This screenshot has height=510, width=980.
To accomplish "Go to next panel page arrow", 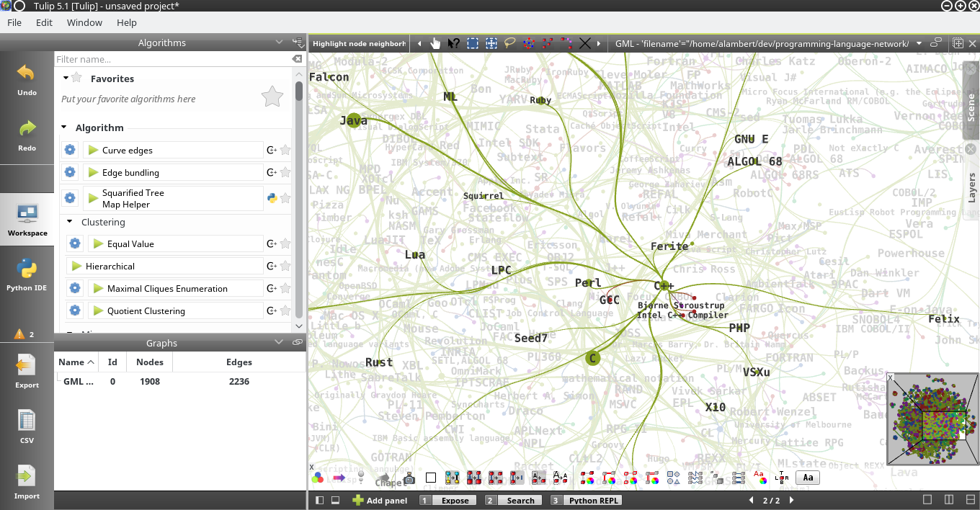I will (x=791, y=500).
